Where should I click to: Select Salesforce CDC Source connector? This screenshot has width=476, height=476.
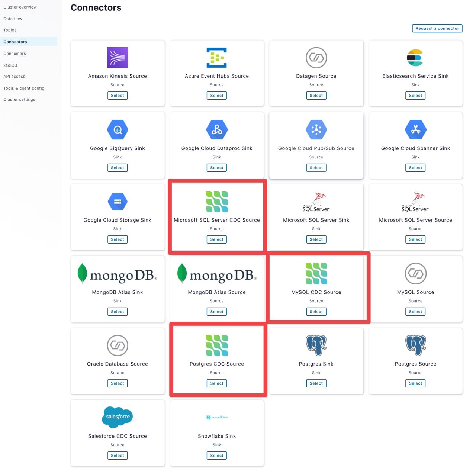pos(118,456)
